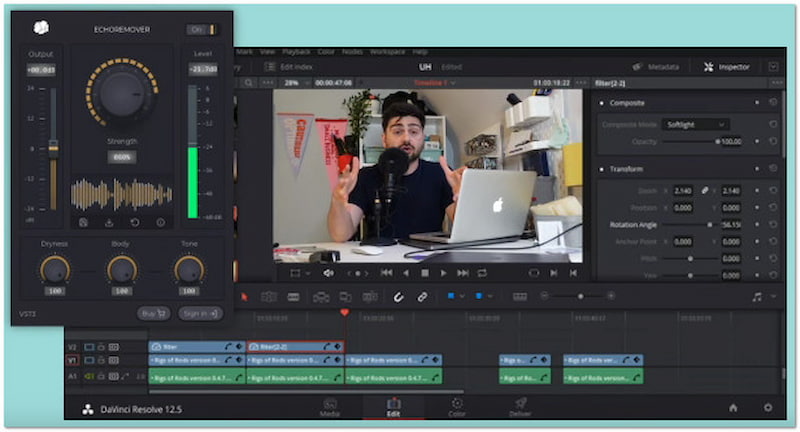Select the red arrow selection tool
800x432 pixels.
[244, 296]
